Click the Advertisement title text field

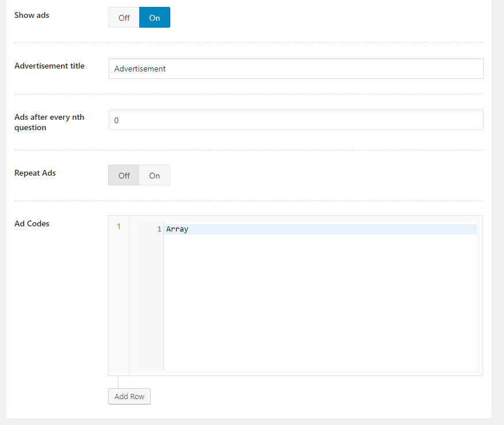pyautogui.click(x=296, y=69)
